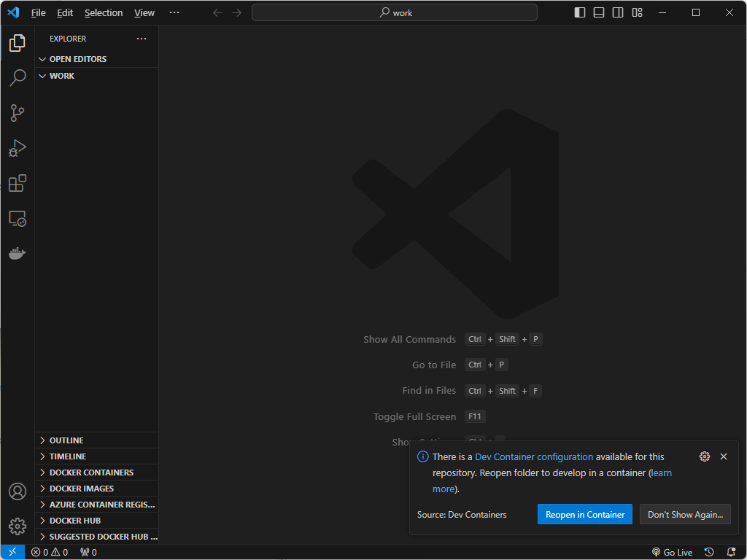This screenshot has width=747, height=560.
Task: Click the forwarded ports status item
Action: [x=88, y=553]
